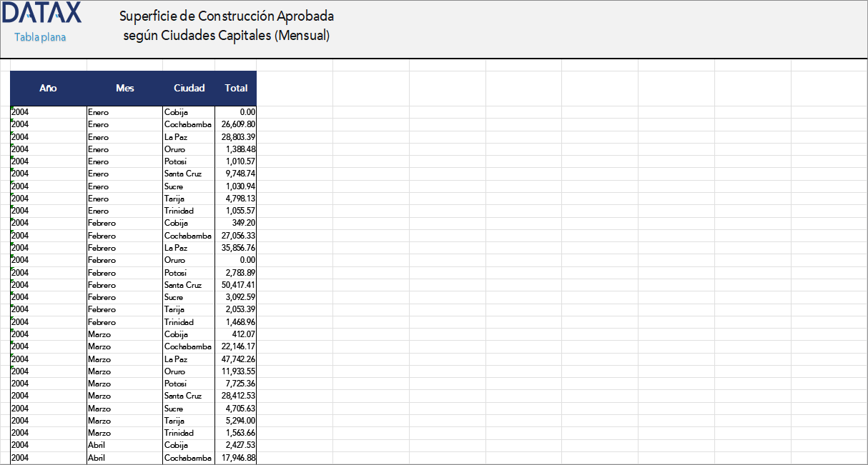Click the report title text
Image resolution: width=868 pixels, height=465 pixels.
pyautogui.click(x=224, y=23)
